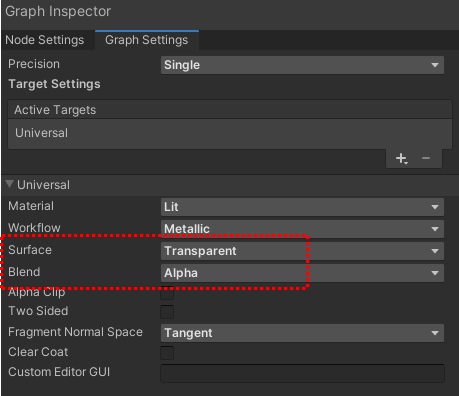459x396 pixels.
Task: Remove active target with minus button
Action: tap(426, 158)
